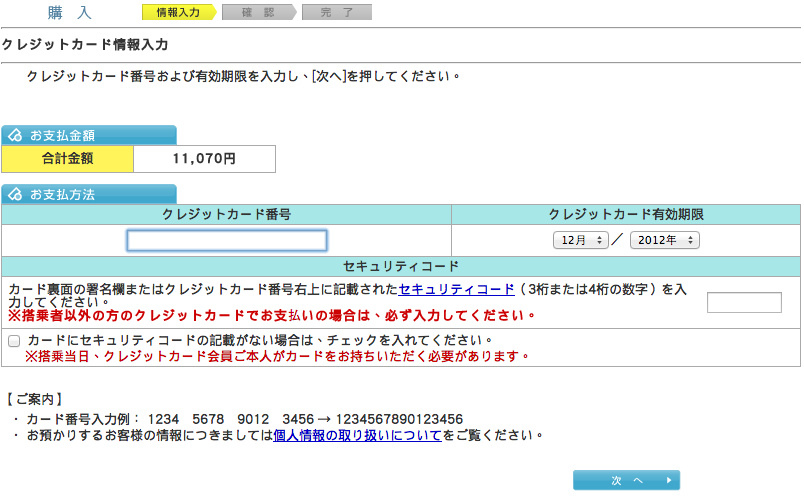Click the 完了 step tab
The height and width of the screenshot is (499, 804).
point(337,12)
